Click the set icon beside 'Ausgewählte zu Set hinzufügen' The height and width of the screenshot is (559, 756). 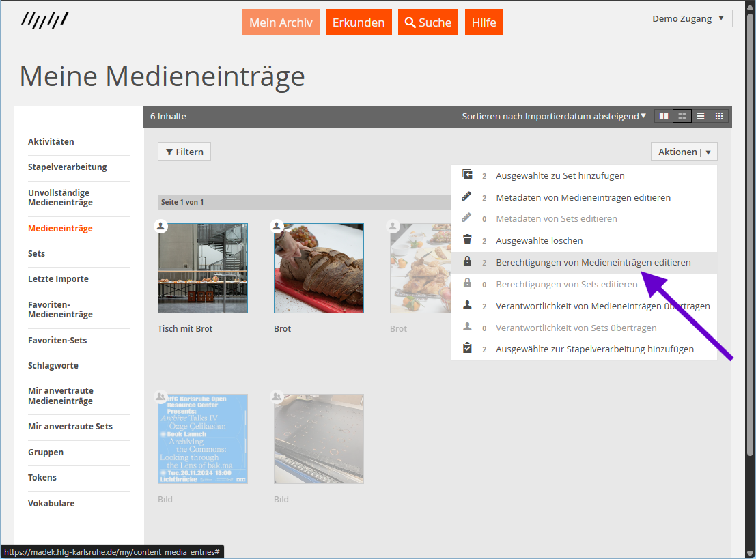(x=468, y=175)
